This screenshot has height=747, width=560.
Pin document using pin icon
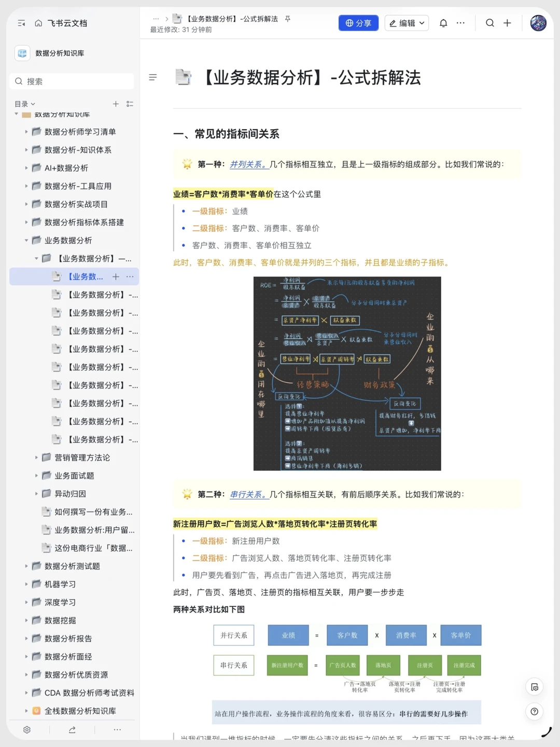288,19
